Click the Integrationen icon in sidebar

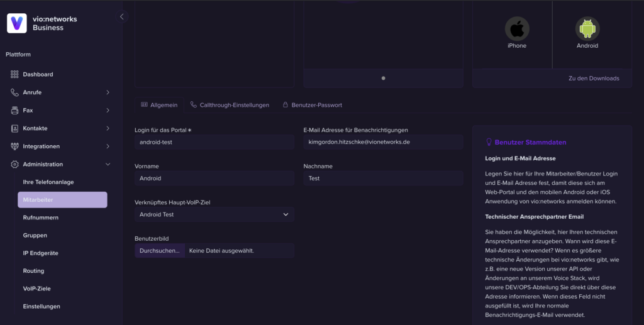(x=14, y=146)
